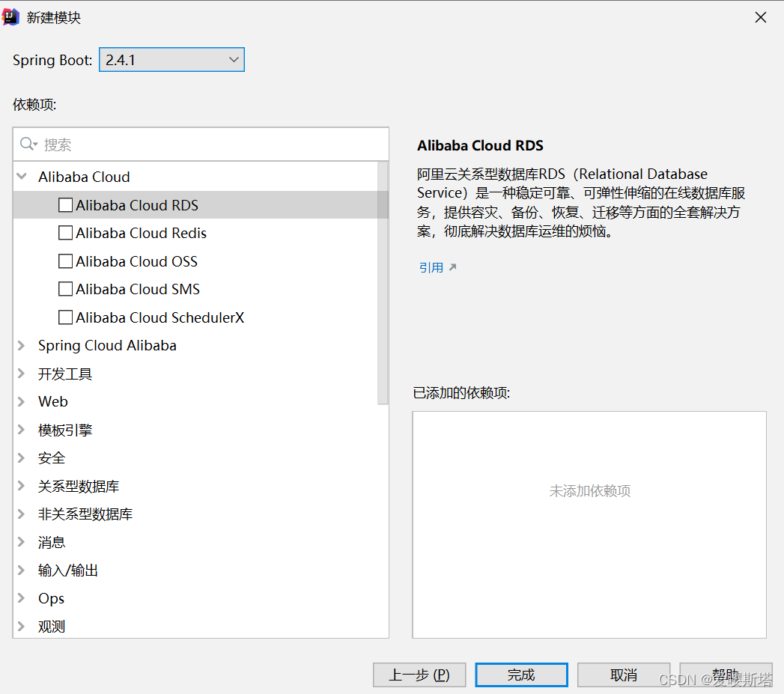Expand the Ops category
The image size is (784, 694).
tap(22, 598)
